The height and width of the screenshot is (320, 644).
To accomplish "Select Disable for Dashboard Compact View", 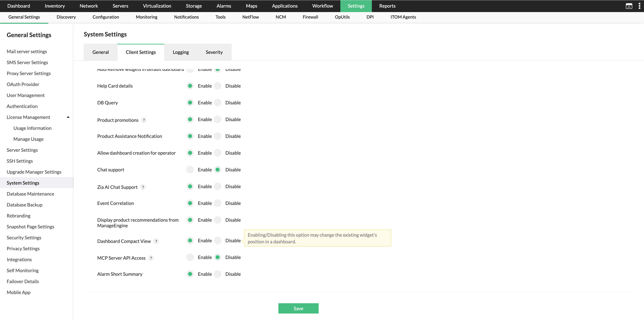I will (x=218, y=240).
